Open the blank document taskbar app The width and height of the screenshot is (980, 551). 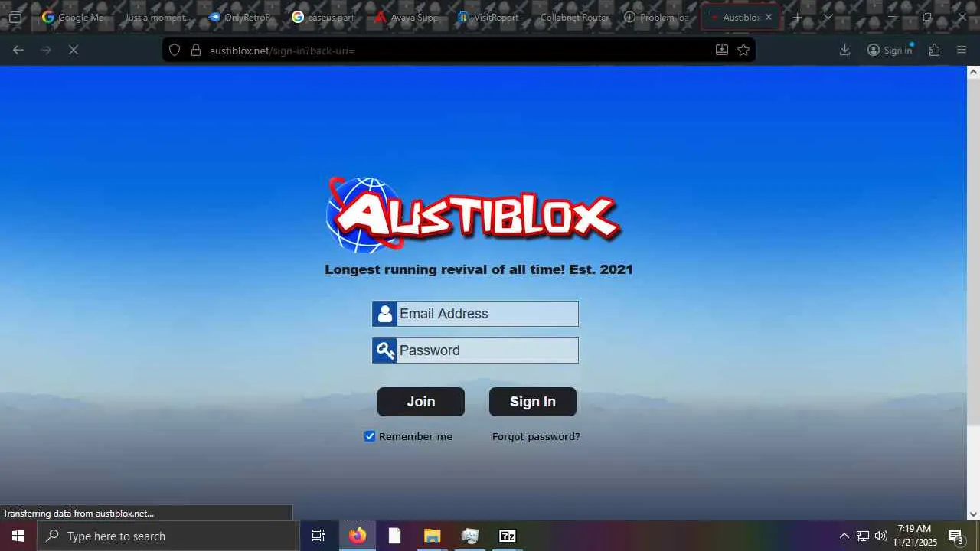pos(394,536)
